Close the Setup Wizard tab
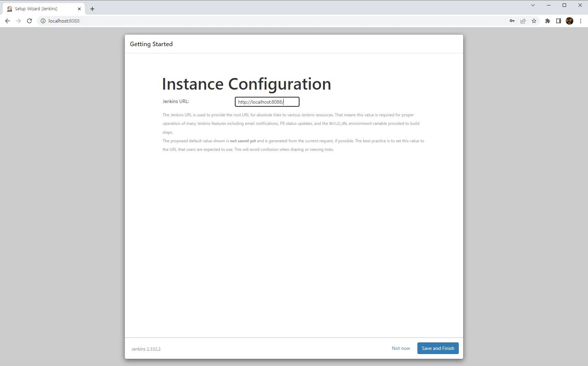The image size is (588, 366). click(x=79, y=9)
